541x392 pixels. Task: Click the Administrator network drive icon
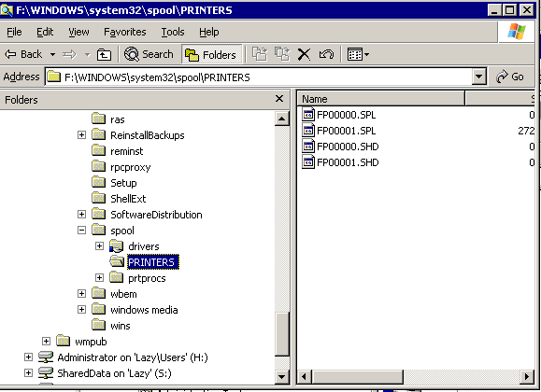(46, 357)
